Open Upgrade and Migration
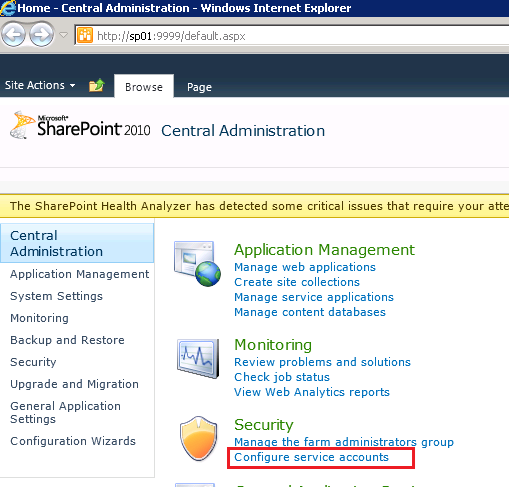This screenshot has height=487, width=509. pos(74,384)
